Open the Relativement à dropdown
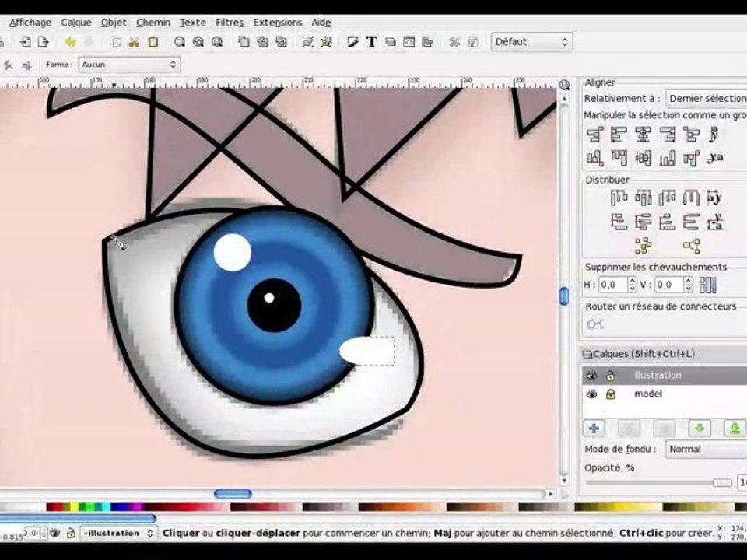Image resolution: width=747 pixels, height=560 pixels. pos(706,98)
